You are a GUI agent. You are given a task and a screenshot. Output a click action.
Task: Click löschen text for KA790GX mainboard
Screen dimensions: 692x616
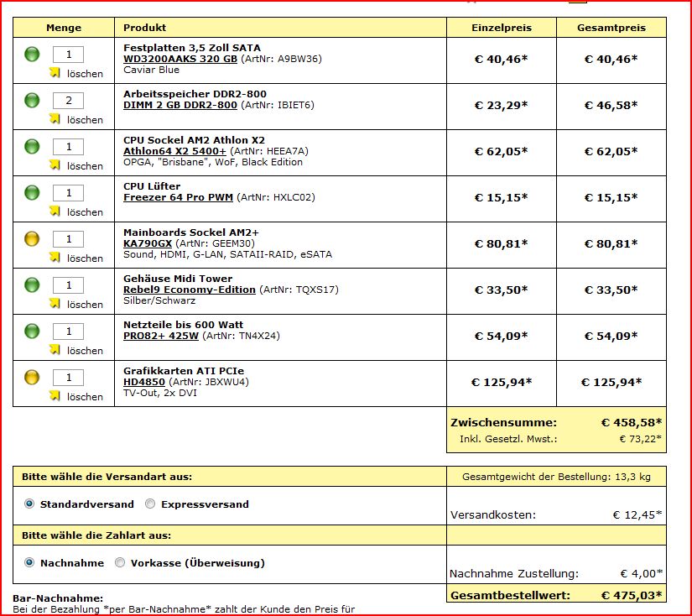[85, 258]
